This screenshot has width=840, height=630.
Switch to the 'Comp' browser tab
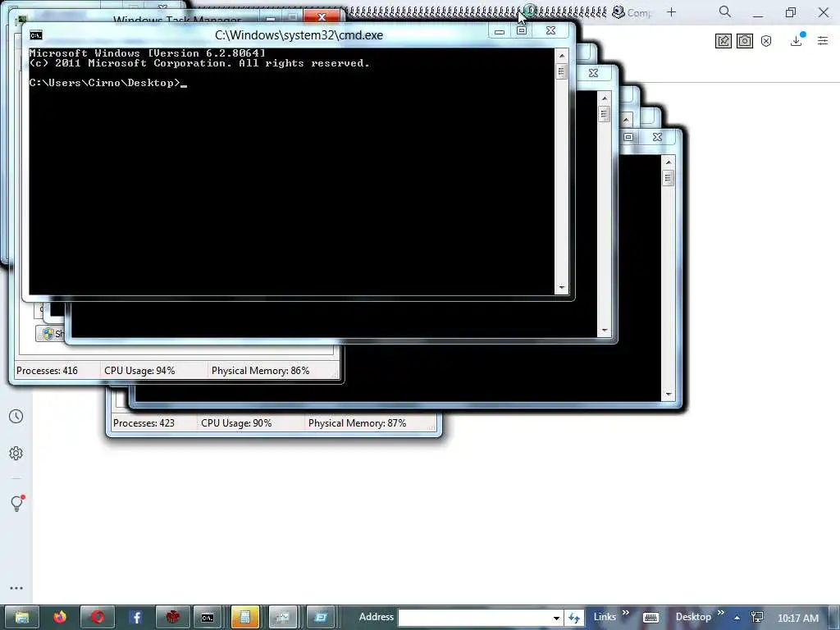click(632, 12)
